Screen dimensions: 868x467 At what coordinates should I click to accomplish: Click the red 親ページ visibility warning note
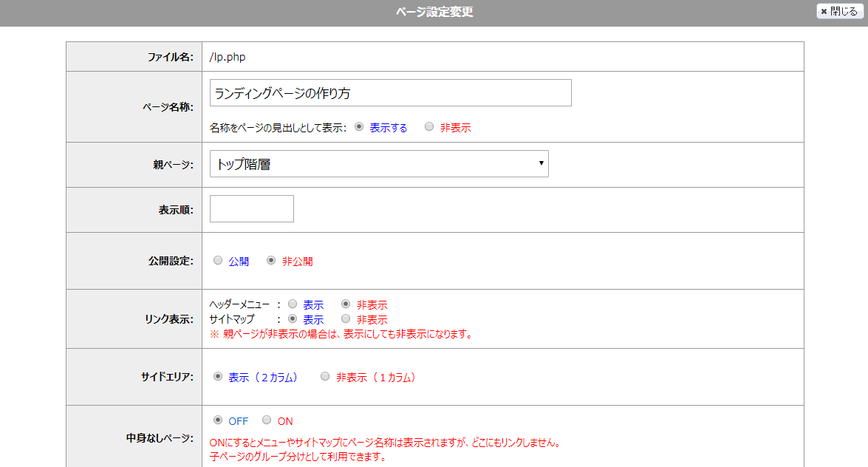pos(341,334)
